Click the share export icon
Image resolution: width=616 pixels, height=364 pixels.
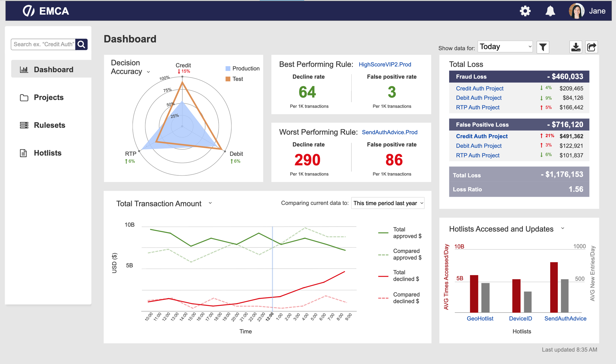pos(591,47)
